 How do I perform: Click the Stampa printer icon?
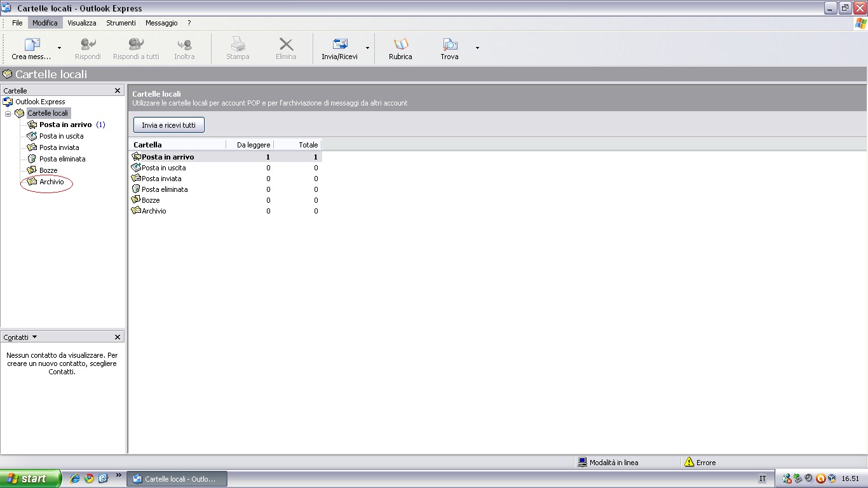(x=238, y=44)
